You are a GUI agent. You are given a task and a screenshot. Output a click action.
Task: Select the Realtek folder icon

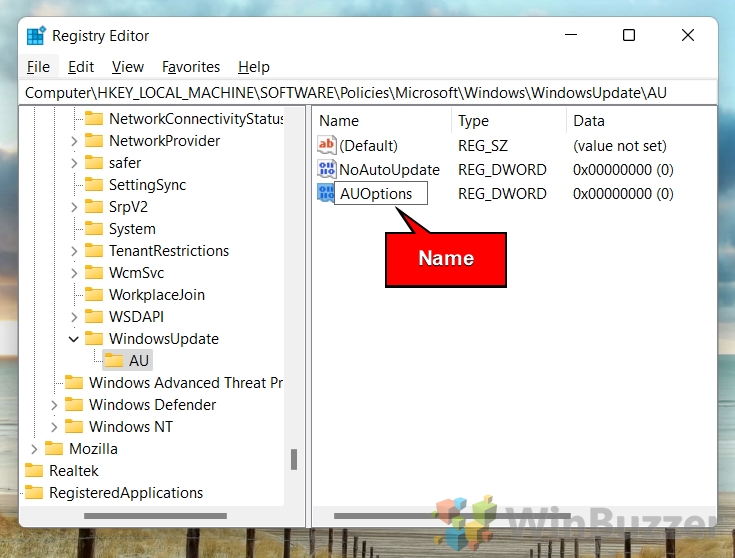34,471
